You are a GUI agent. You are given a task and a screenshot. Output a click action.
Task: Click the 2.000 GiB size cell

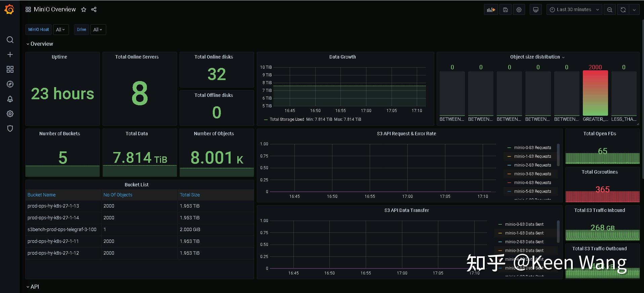(x=190, y=229)
